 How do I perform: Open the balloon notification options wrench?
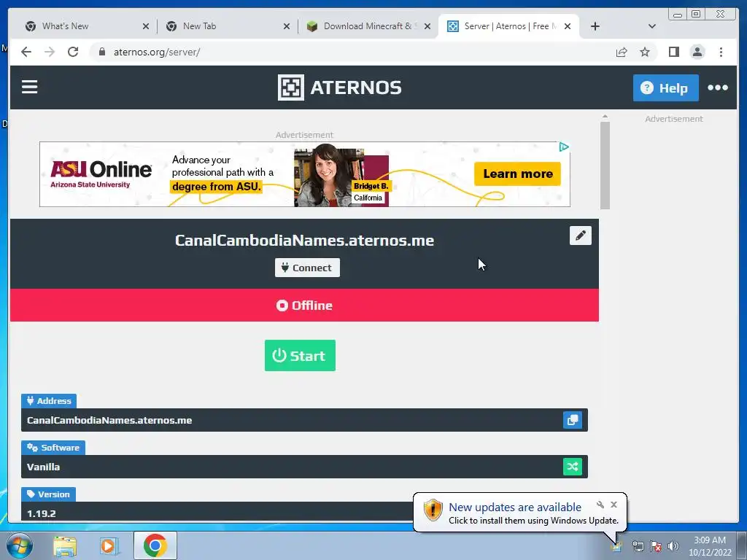[600, 505]
